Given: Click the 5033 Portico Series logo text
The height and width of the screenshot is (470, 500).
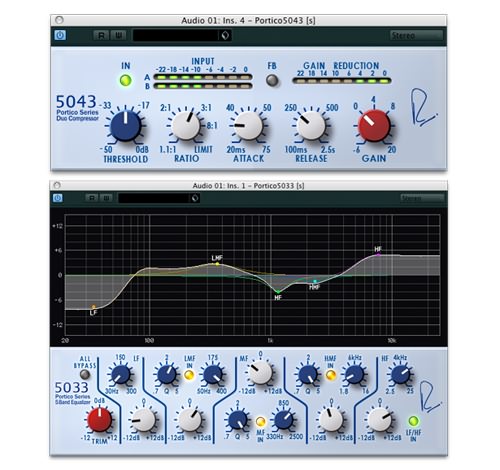Looking at the screenshot, I should pos(72,393).
